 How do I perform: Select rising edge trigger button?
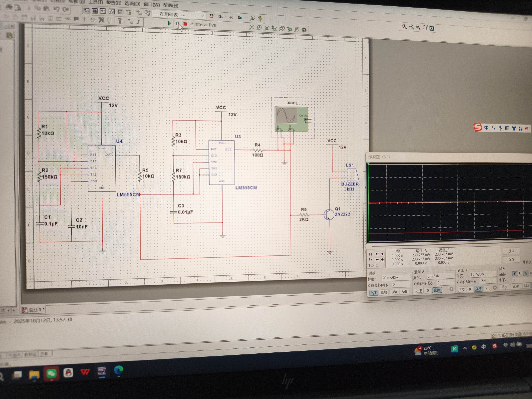(514, 274)
